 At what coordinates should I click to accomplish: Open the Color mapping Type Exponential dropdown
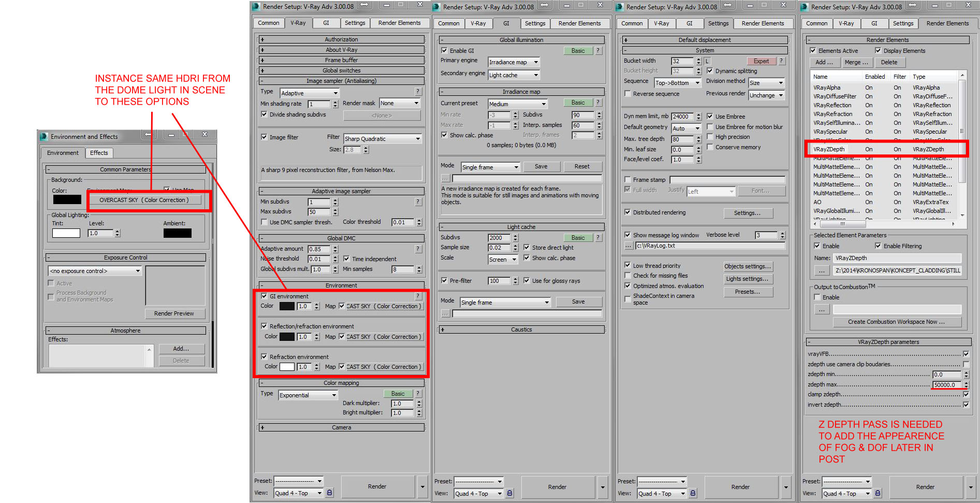308,395
